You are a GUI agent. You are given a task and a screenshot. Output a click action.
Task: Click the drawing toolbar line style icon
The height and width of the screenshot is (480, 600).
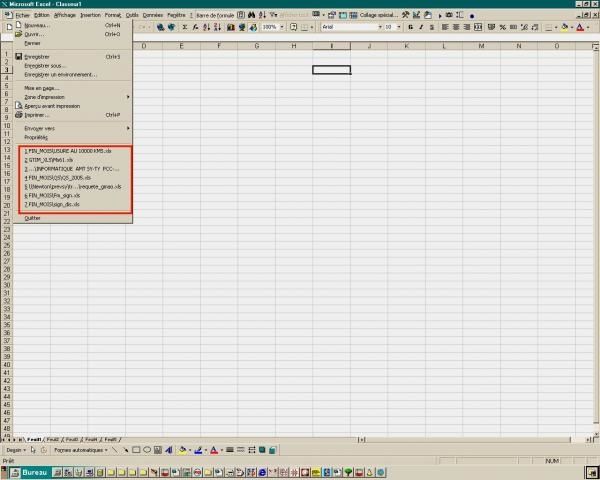pos(230,450)
